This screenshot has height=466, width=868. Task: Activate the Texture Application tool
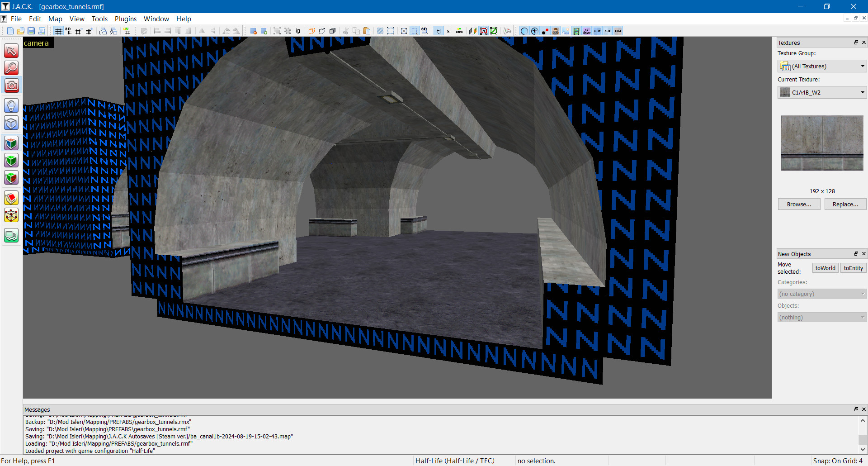11,143
